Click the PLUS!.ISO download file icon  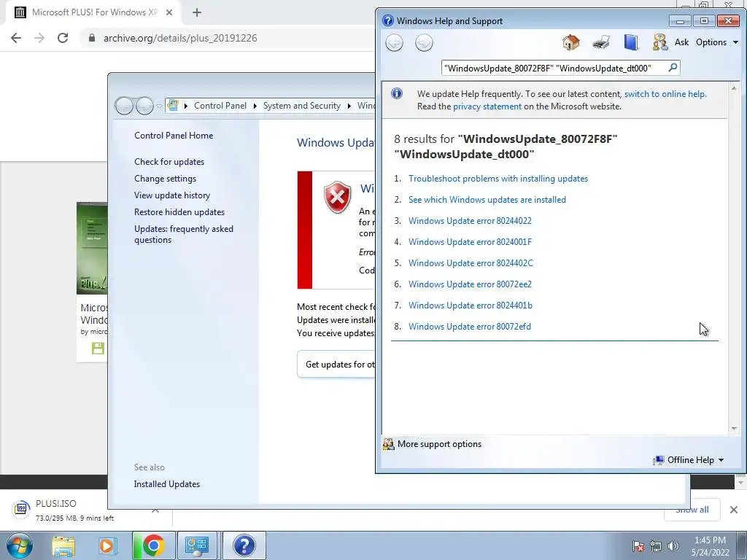coord(21,509)
